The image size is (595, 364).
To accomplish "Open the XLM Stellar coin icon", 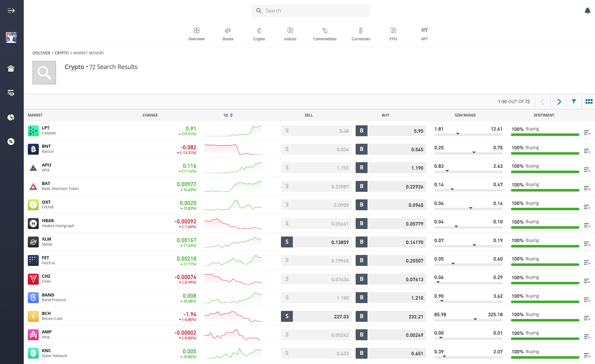I will click(33, 242).
